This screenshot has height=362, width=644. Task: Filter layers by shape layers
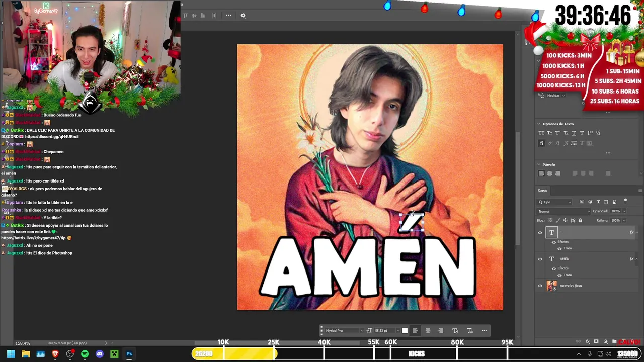[x=606, y=202]
